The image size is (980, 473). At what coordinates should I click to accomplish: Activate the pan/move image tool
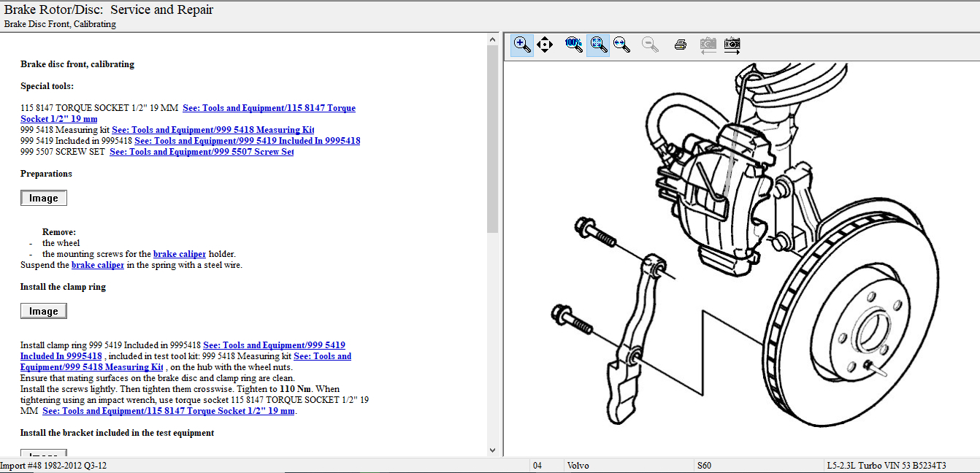tap(545, 45)
